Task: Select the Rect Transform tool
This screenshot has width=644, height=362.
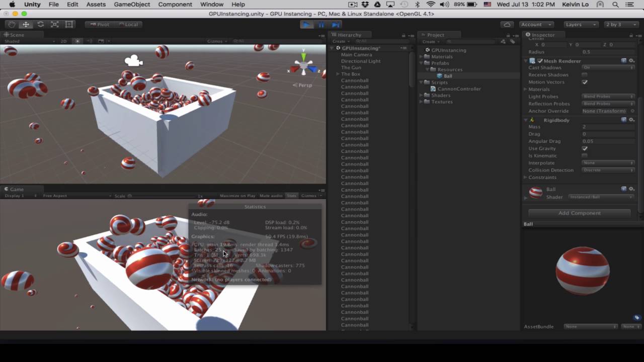Action: point(69,24)
